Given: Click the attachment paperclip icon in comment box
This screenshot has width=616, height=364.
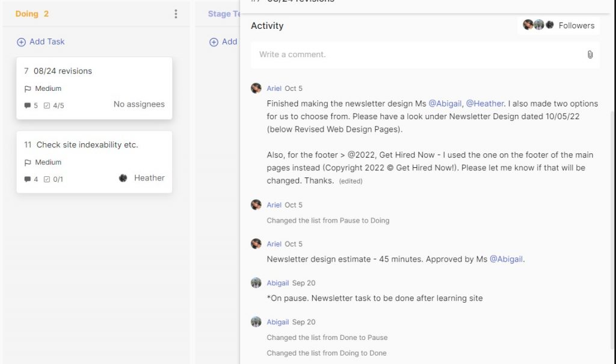Looking at the screenshot, I should coord(590,55).
